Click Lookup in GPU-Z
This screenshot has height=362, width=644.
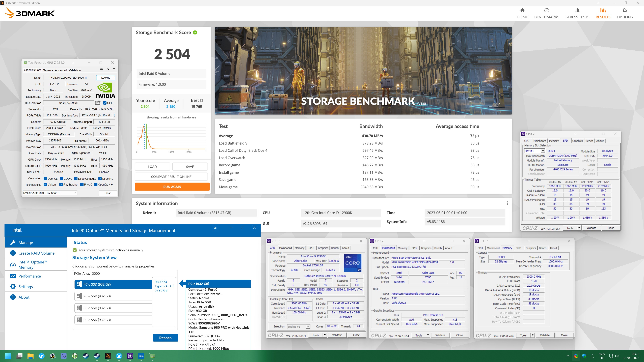point(105,77)
